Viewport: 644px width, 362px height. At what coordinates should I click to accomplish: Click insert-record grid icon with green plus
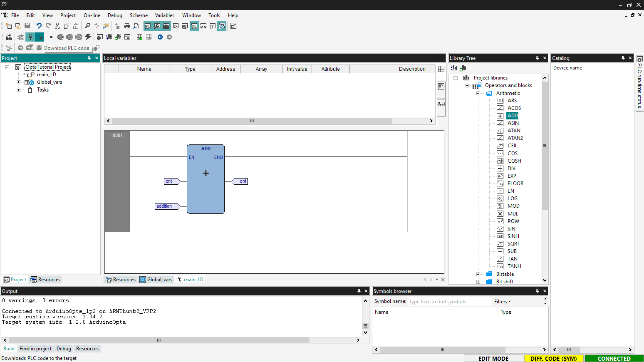pos(139,37)
